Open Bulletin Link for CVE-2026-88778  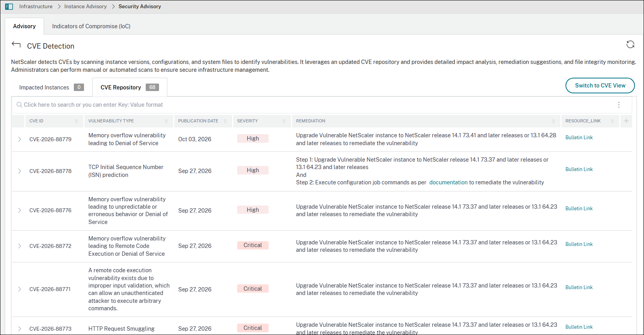click(x=579, y=169)
